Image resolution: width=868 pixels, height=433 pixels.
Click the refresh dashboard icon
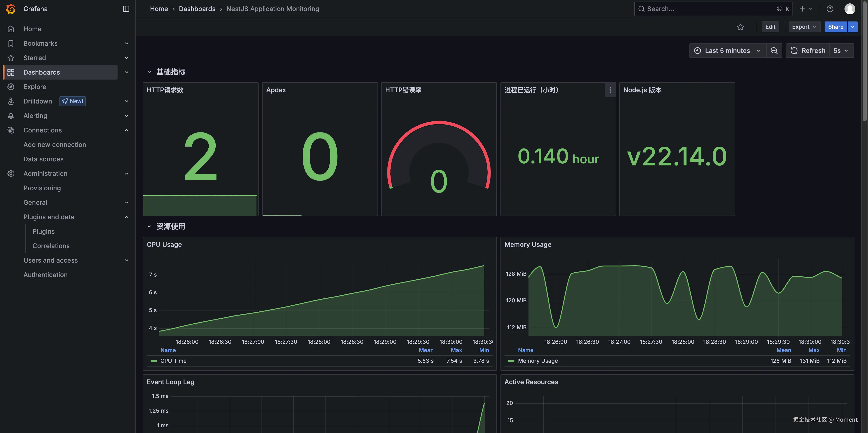coord(794,51)
